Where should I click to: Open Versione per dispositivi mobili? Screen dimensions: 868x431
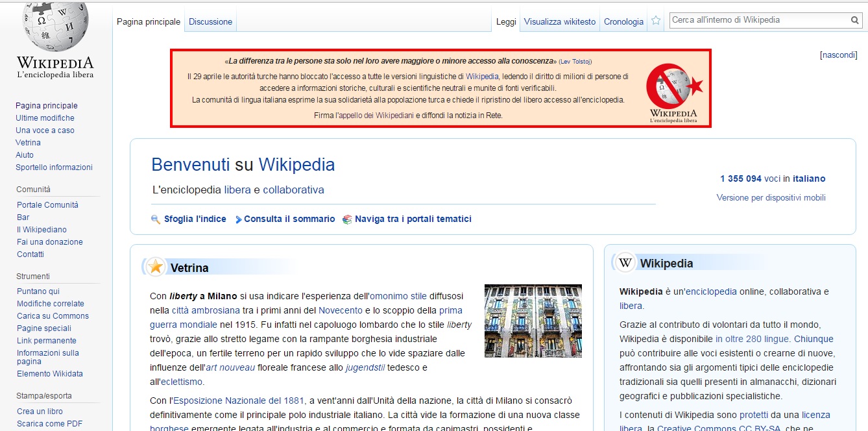tap(771, 198)
